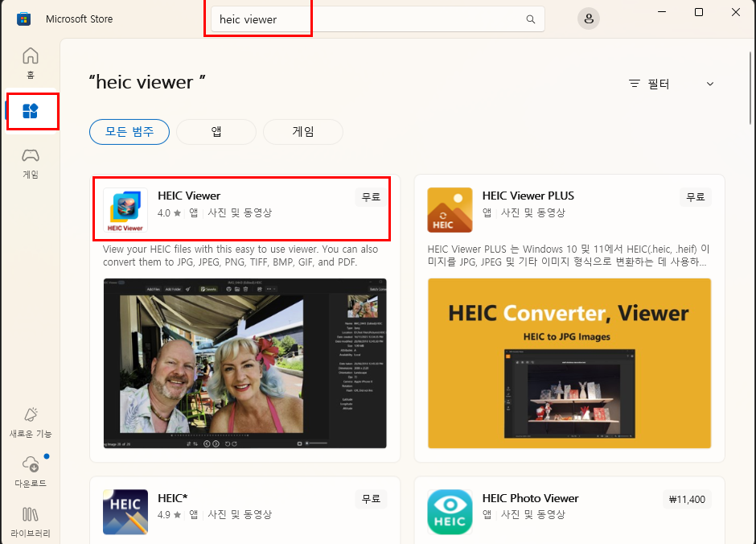This screenshot has height=544, width=756.
Task: Click the "heic viewer" results heading
Action: pos(147,82)
